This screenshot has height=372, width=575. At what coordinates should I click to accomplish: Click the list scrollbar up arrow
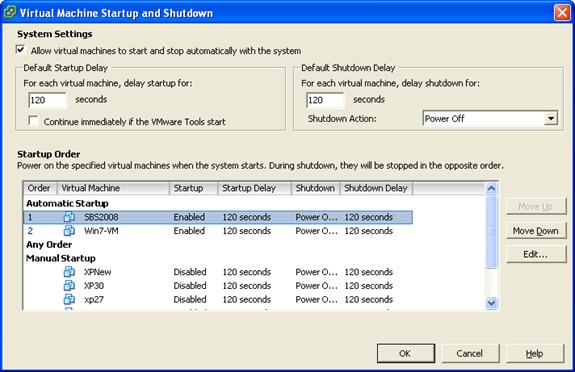491,189
